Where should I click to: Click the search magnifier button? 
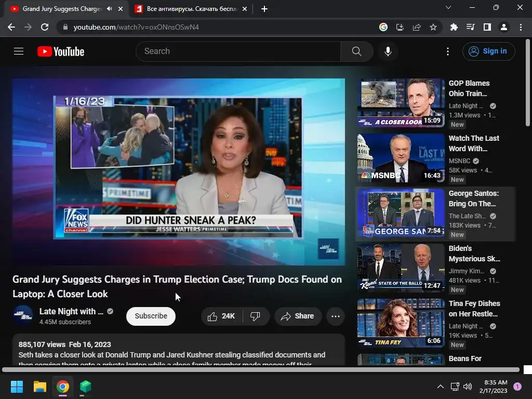tap(356, 51)
